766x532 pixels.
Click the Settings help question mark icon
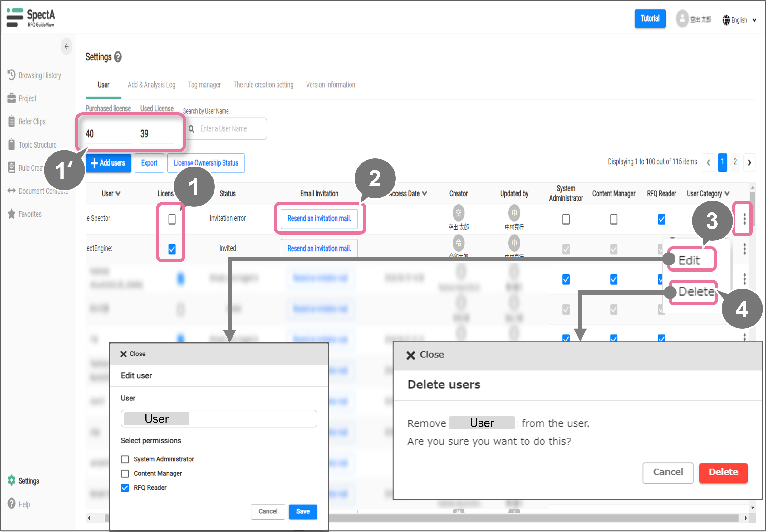pyautogui.click(x=118, y=57)
